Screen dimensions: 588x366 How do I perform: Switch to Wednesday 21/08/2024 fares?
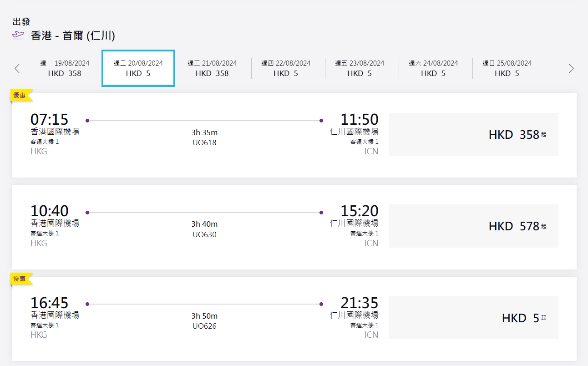tap(212, 68)
